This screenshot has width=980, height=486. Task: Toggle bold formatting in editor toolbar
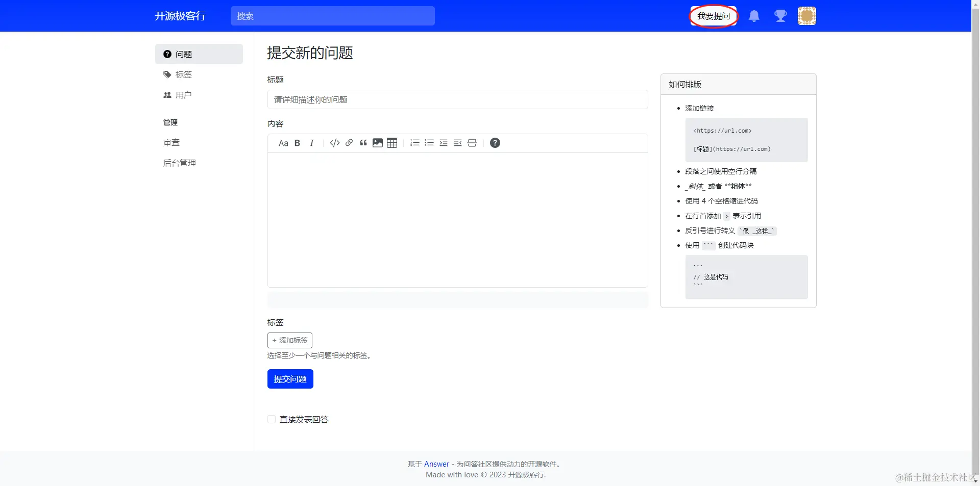click(297, 143)
